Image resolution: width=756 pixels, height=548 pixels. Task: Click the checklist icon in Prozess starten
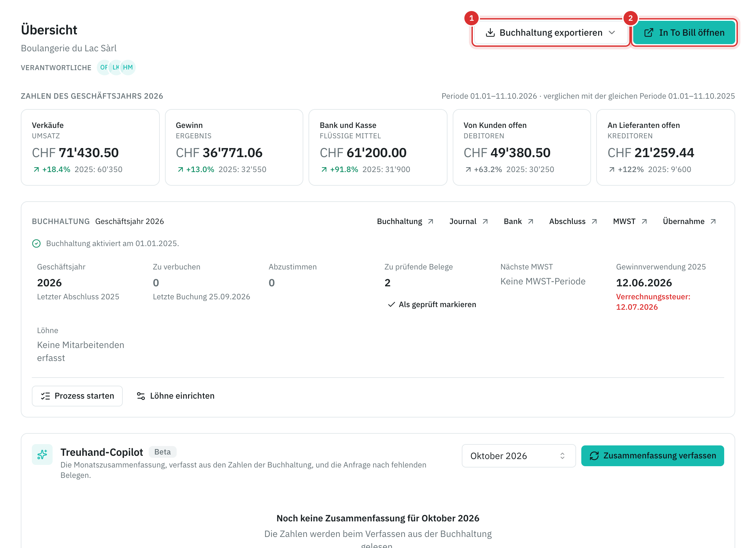click(45, 396)
